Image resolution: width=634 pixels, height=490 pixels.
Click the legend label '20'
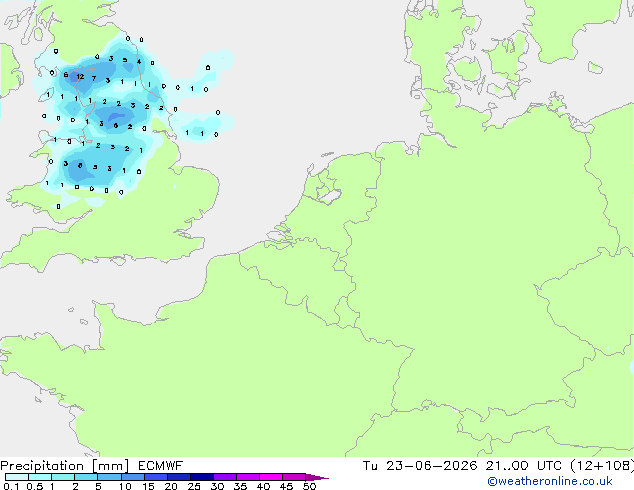(x=171, y=486)
